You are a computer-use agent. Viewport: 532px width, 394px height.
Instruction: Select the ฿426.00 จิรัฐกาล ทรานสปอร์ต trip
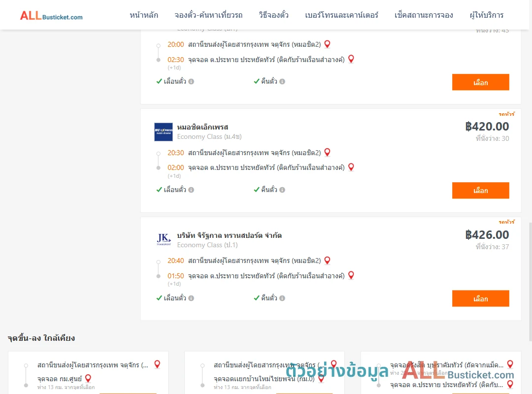click(480, 298)
